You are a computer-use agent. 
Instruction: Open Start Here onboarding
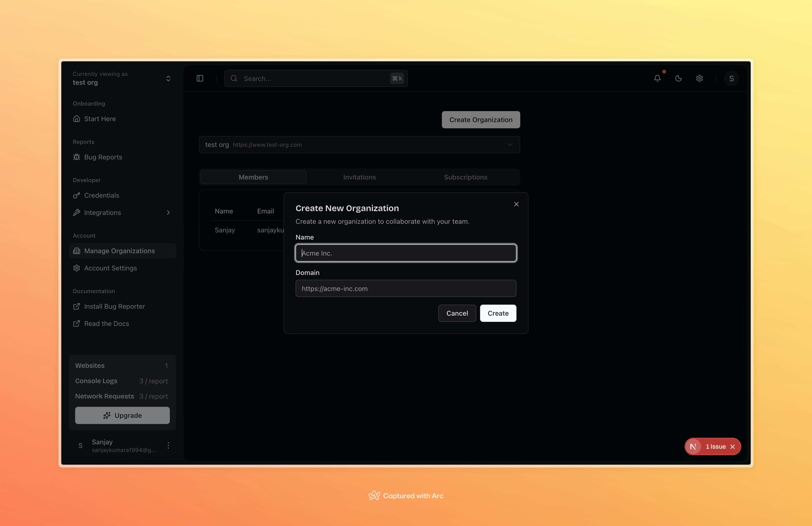click(x=100, y=119)
